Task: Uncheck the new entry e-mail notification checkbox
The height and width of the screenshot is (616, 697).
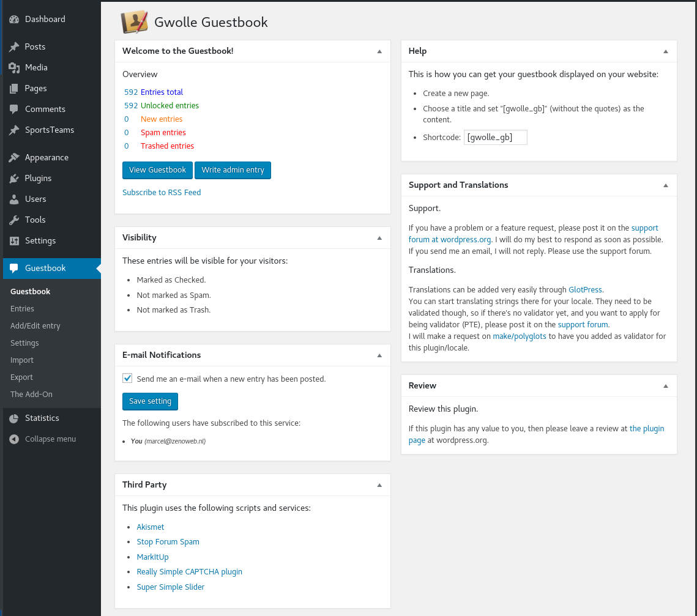Action: (127, 378)
